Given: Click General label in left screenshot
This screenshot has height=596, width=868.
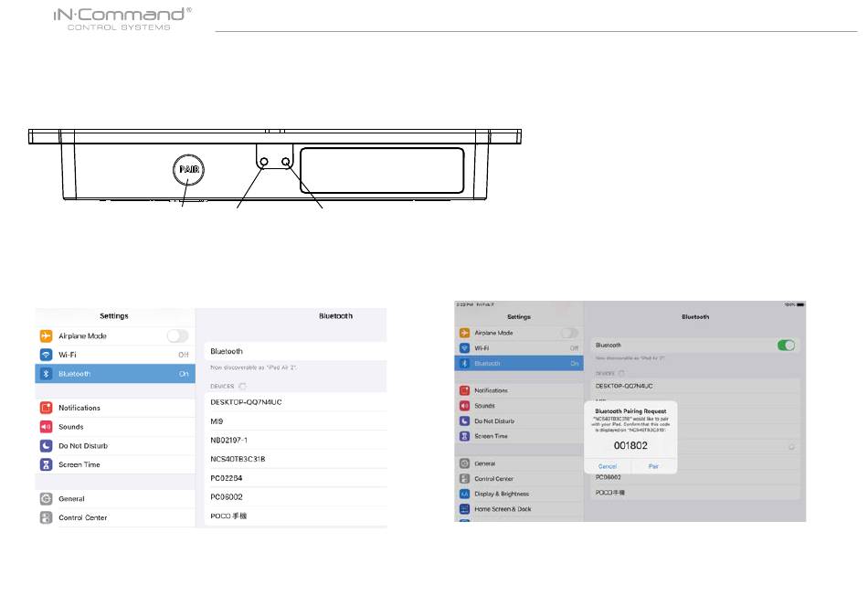Looking at the screenshot, I should tap(71, 498).
